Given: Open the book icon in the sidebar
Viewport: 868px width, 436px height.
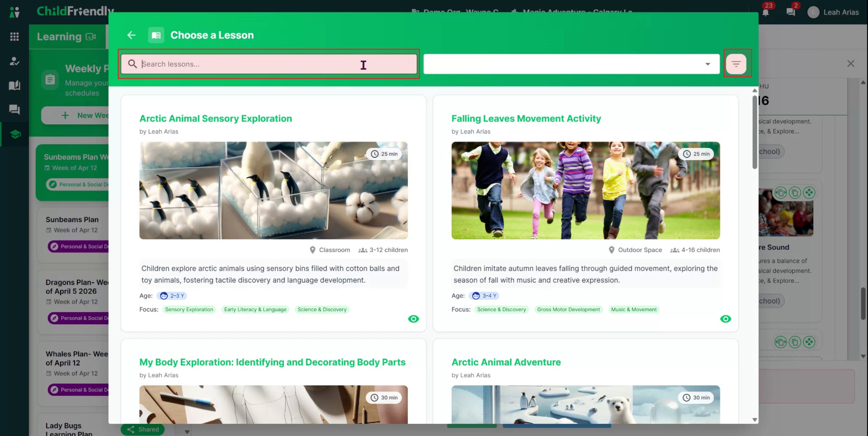Looking at the screenshot, I should click(14, 85).
